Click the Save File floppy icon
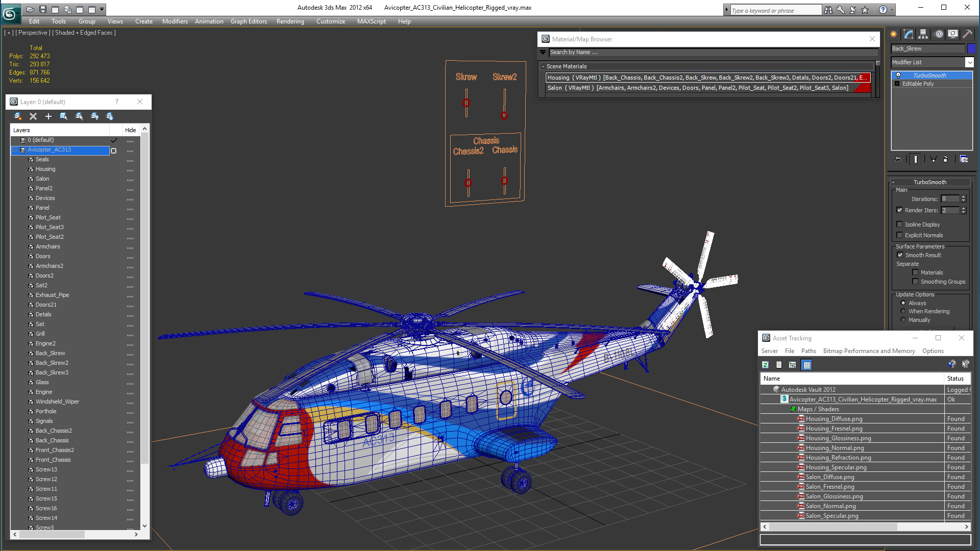This screenshot has height=551, width=980. [43, 9]
